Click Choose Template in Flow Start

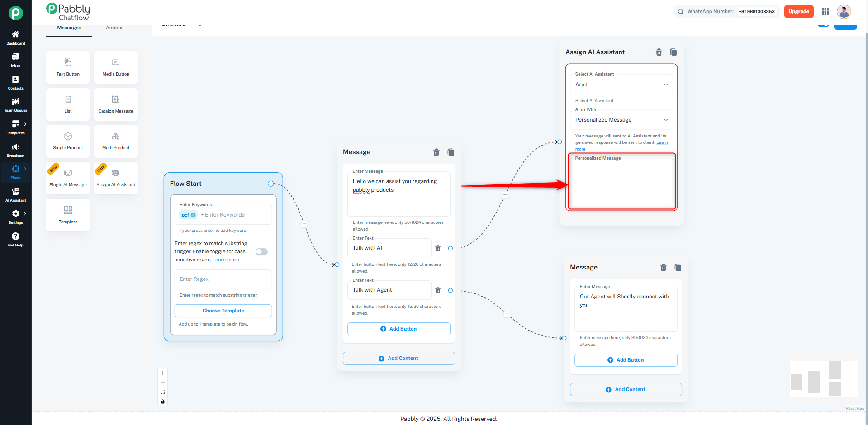(223, 311)
